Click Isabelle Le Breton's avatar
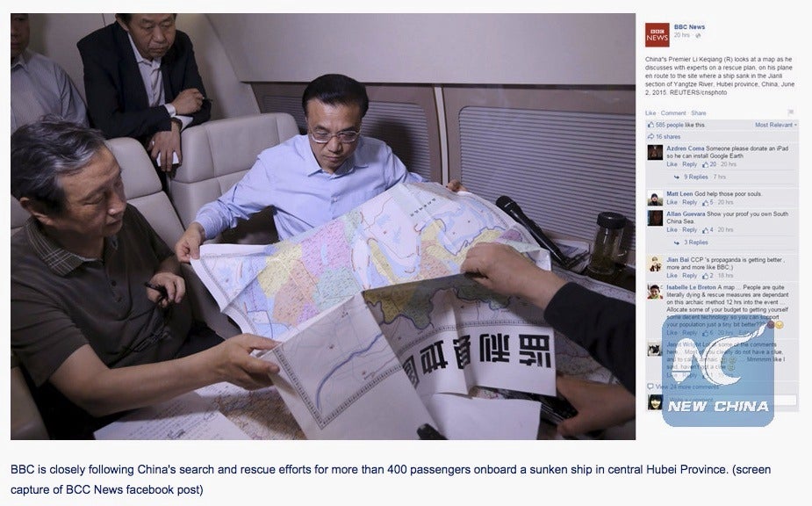The image size is (812, 506). tap(655, 292)
